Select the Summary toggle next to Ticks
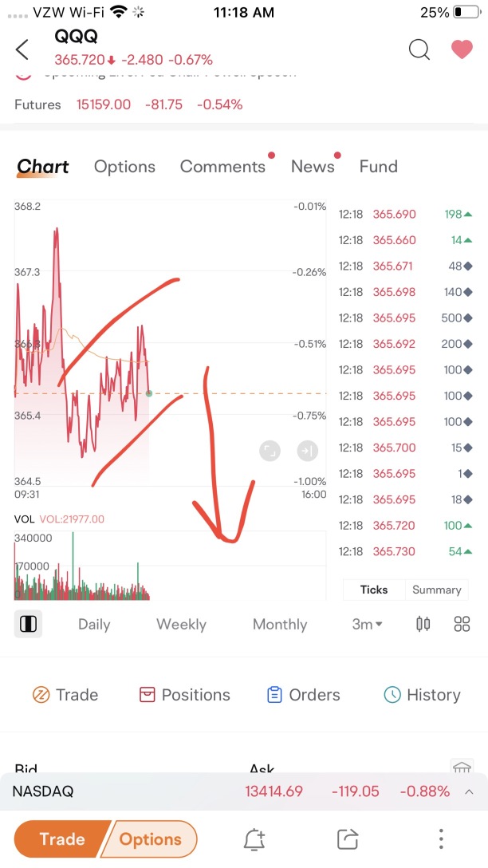This screenshot has height=868, width=488. pos(437,590)
